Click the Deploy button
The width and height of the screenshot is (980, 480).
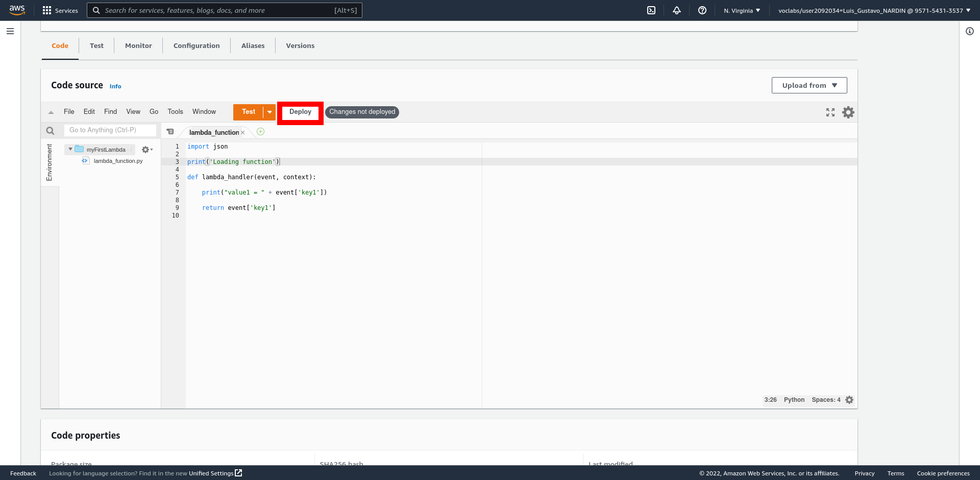click(300, 112)
